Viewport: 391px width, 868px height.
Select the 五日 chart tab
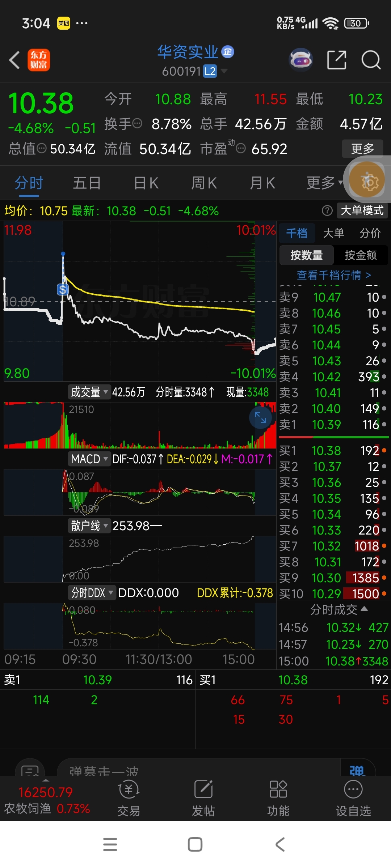87,183
